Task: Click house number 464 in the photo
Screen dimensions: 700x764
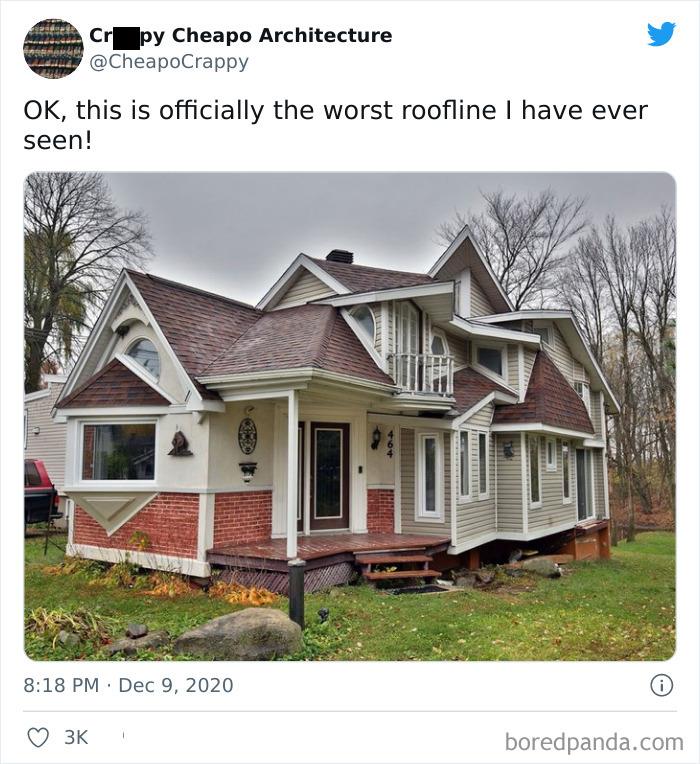Action: click(x=390, y=443)
